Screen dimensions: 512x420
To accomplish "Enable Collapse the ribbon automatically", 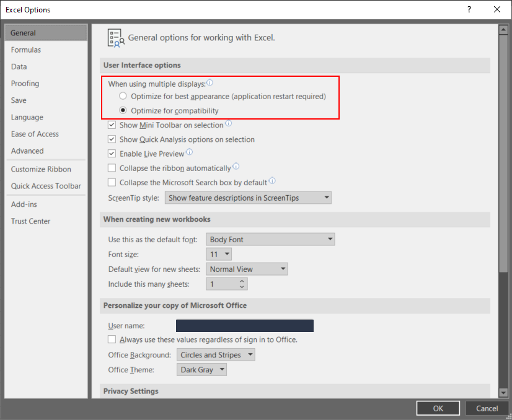I will pyautogui.click(x=112, y=168).
